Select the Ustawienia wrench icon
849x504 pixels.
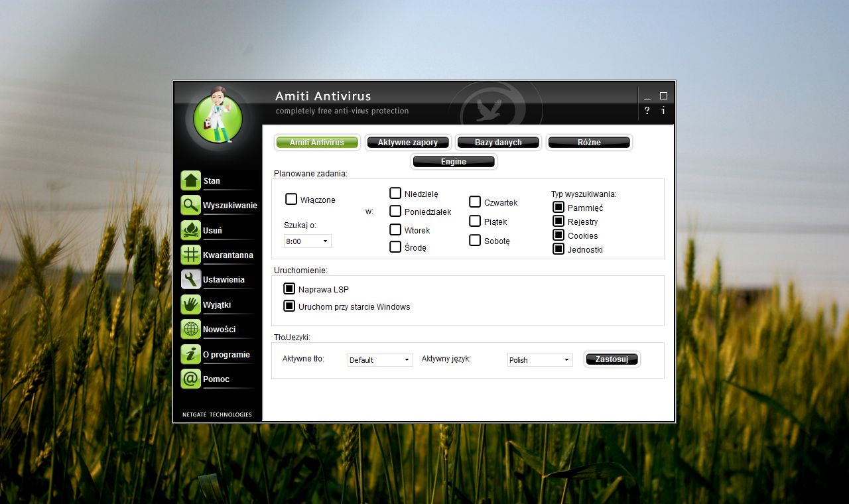tap(191, 279)
